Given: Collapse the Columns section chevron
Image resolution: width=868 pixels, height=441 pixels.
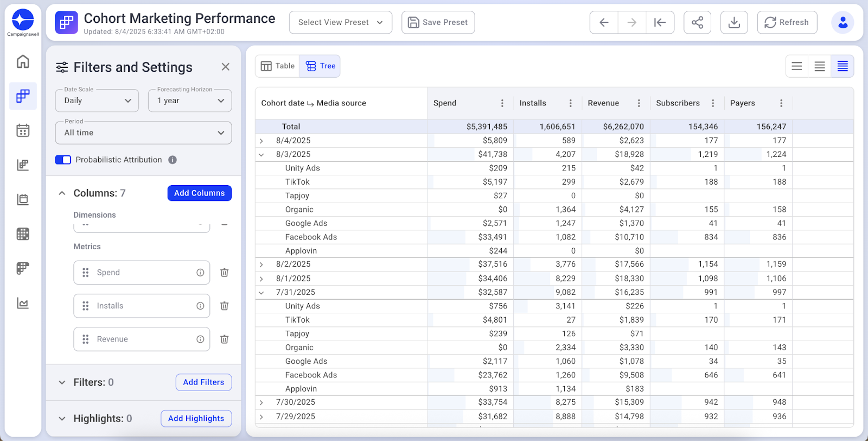Looking at the screenshot, I should pos(62,193).
